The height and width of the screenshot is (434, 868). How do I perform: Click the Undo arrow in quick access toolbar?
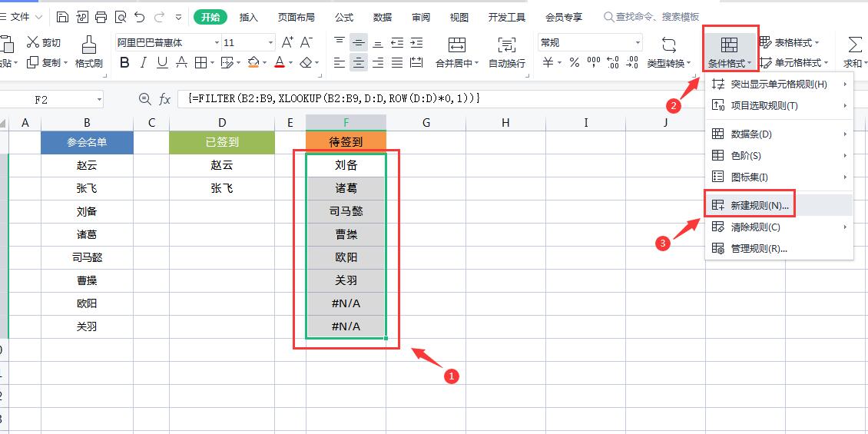(x=139, y=16)
